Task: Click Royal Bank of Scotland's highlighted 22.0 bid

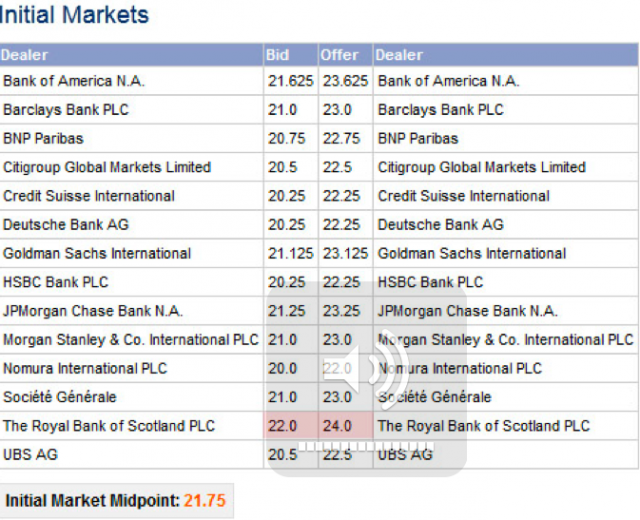Action: tap(283, 426)
